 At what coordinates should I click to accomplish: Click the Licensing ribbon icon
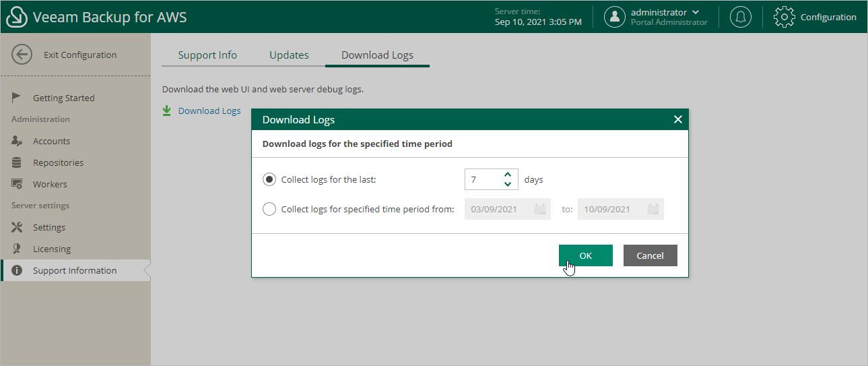[x=18, y=249]
